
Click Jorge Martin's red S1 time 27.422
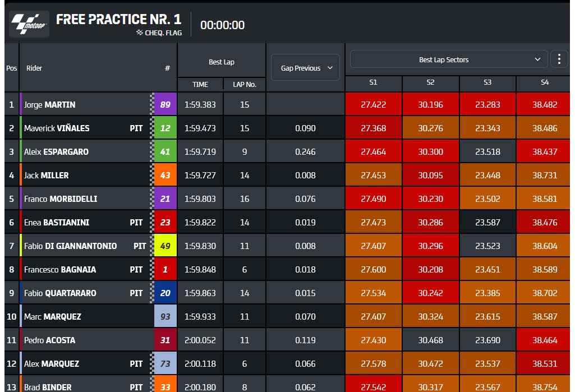(373, 104)
